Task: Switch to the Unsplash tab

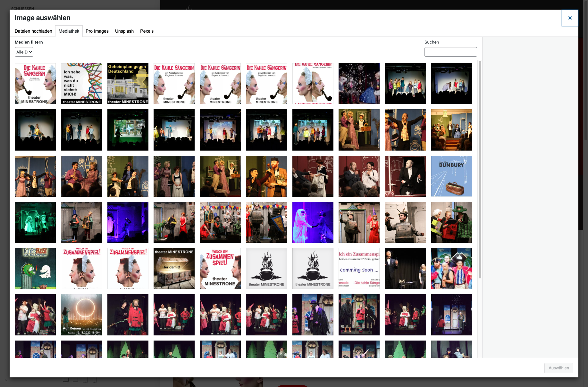Action: tap(124, 31)
